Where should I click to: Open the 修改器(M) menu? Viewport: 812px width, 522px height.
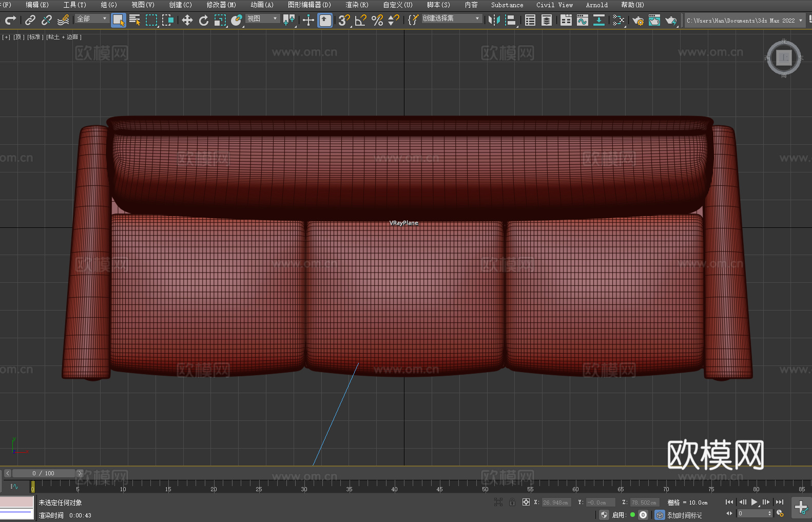click(x=221, y=5)
